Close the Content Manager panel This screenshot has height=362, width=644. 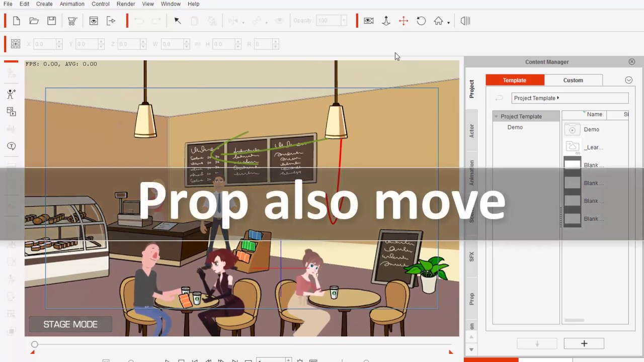pyautogui.click(x=631, y=62)
